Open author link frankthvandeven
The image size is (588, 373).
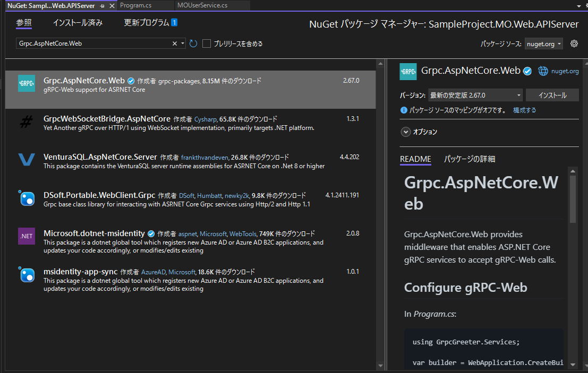coord(204,158)
